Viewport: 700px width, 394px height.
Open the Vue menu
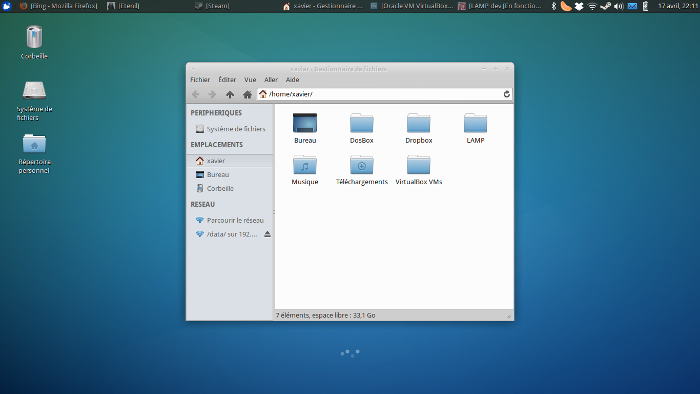[x=250, y=79]
